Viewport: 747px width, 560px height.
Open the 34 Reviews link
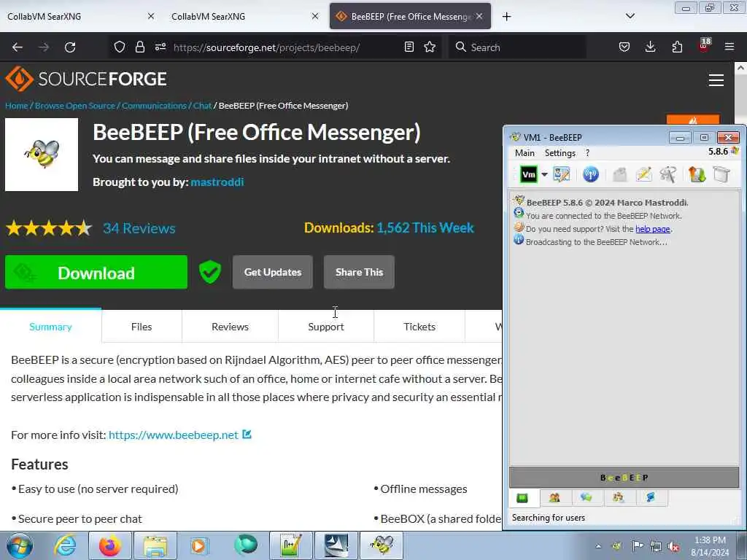point(139,228)
